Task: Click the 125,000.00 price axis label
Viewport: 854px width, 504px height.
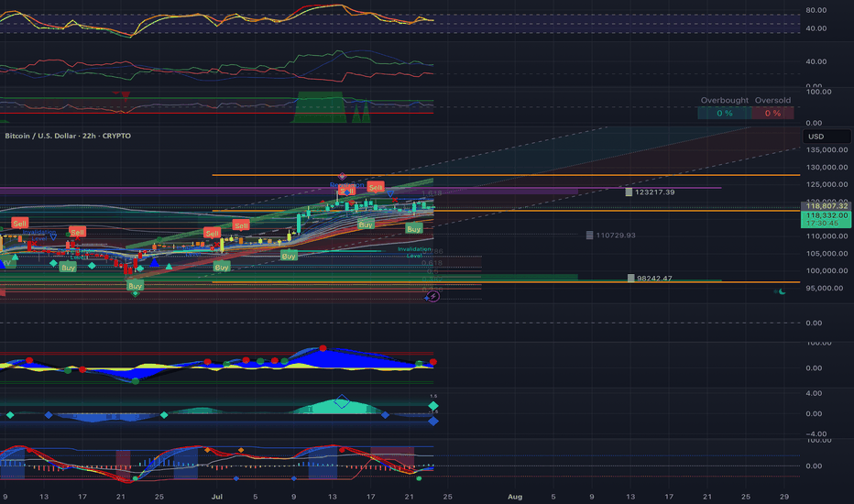Action: coord(827,185)
